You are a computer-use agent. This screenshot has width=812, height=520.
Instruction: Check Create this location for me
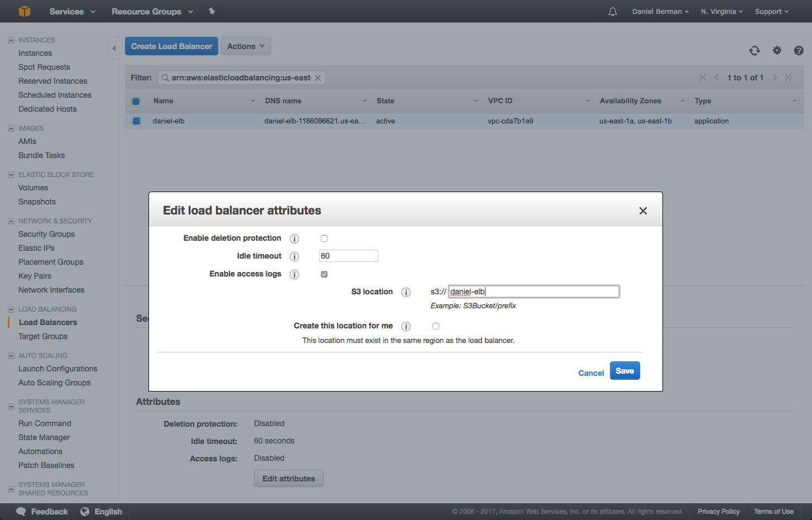click(x=436, y=326)
